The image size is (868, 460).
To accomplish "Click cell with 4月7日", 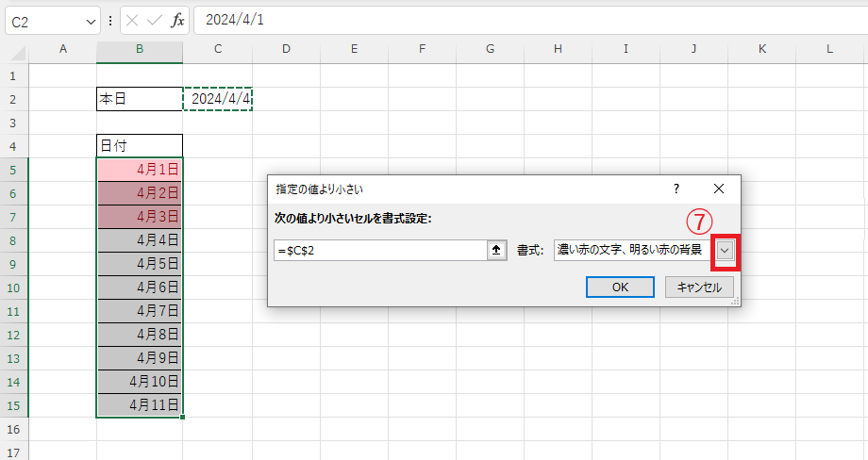I will click(140, 311).
